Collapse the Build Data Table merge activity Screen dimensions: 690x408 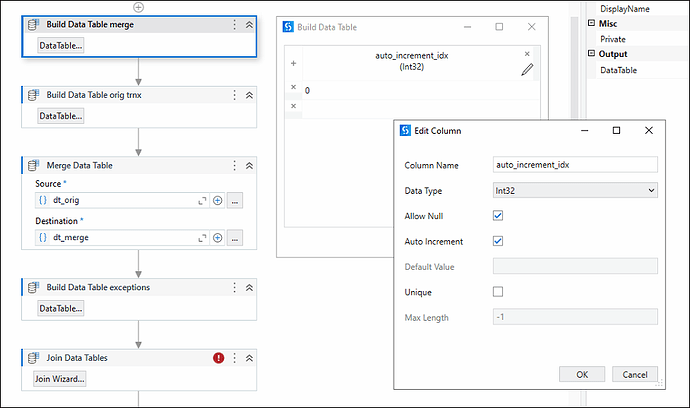[249, 25]
